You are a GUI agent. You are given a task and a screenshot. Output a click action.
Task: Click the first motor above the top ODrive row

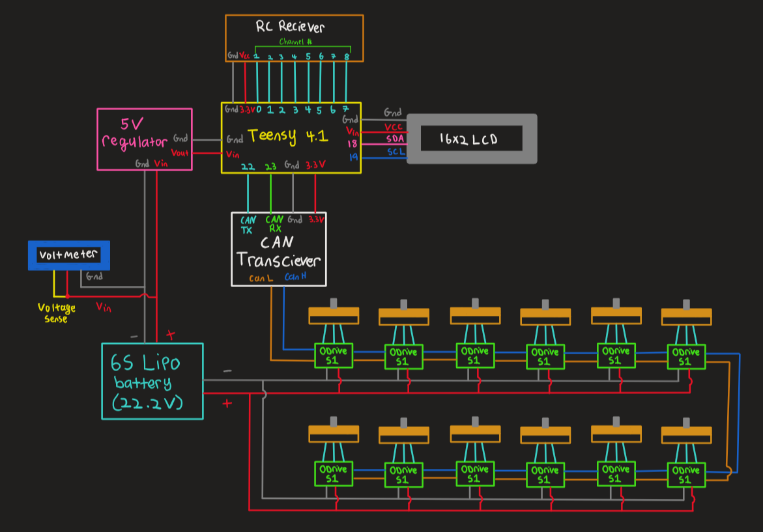click(x=334, y=315)
